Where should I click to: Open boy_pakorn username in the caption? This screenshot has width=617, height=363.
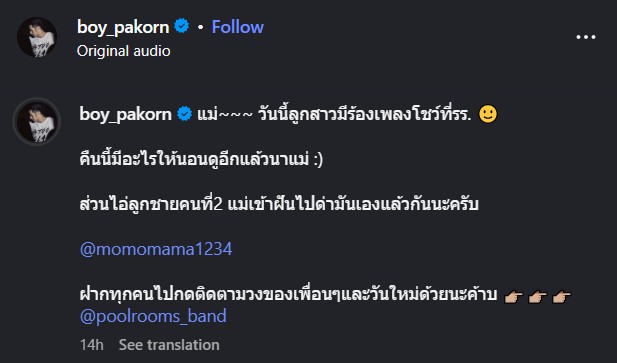pos(126,114)
